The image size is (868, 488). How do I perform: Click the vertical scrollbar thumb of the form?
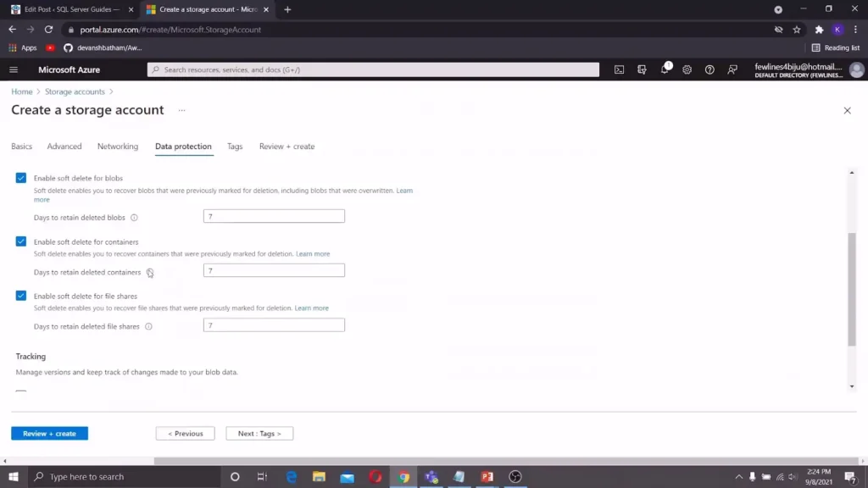click(x=851, y=289)
